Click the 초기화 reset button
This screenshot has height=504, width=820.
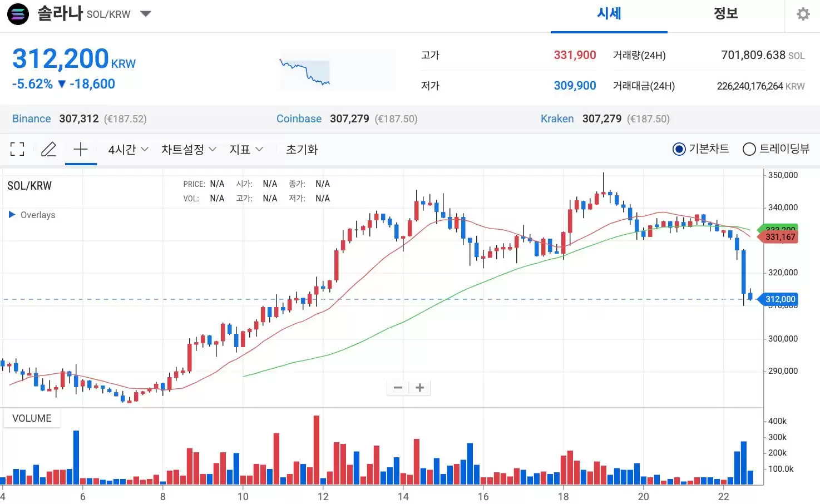302,149
